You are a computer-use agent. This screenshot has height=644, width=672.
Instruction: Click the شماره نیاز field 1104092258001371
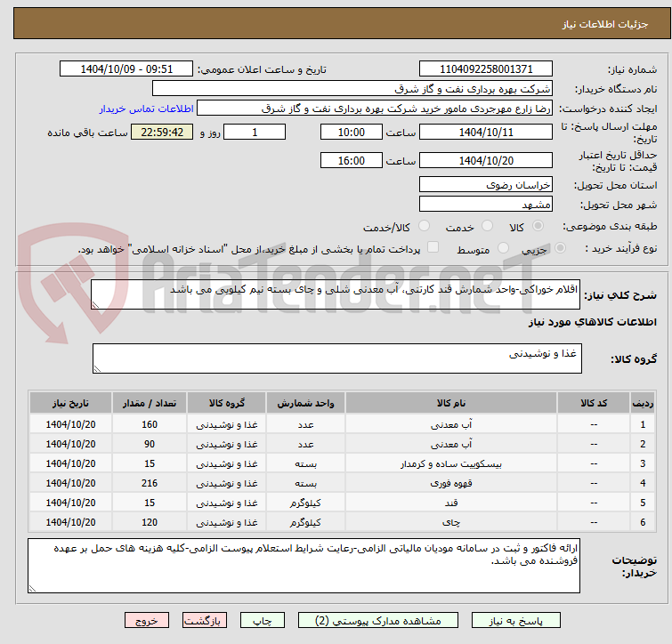coord(486,69)
